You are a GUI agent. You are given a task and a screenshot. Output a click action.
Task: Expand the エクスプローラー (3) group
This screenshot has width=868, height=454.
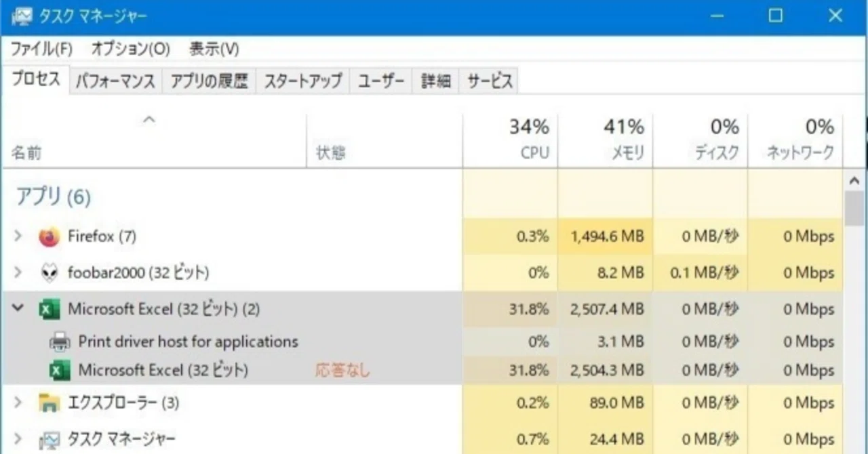click(x=19, y=403)
